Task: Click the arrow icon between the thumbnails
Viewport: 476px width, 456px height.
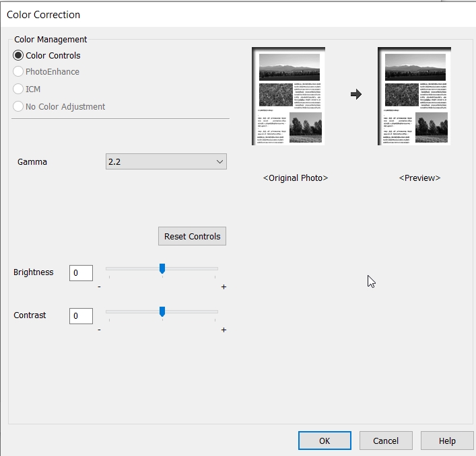Action: (x=356, y=95)
